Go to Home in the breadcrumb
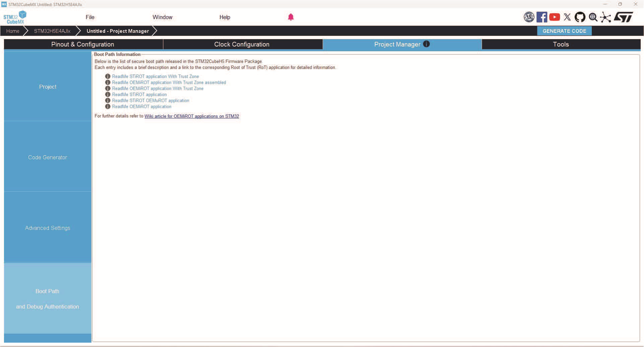Screen dimensions: 644x347 [13, 31]
